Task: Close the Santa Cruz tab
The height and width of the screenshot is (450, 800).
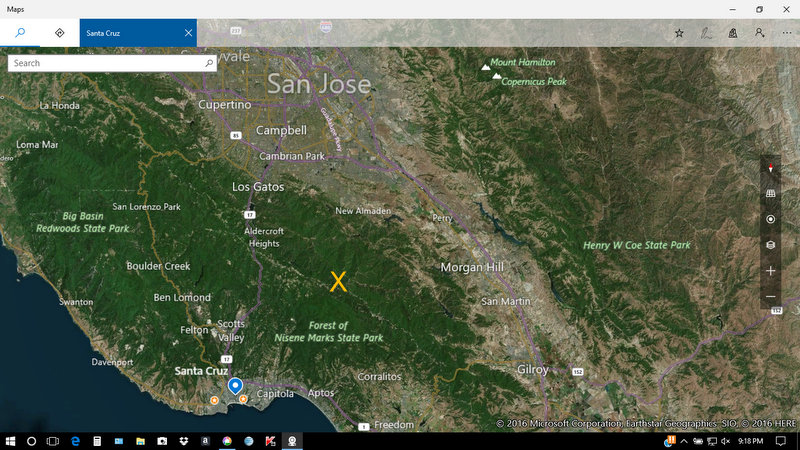Action: 188,32
